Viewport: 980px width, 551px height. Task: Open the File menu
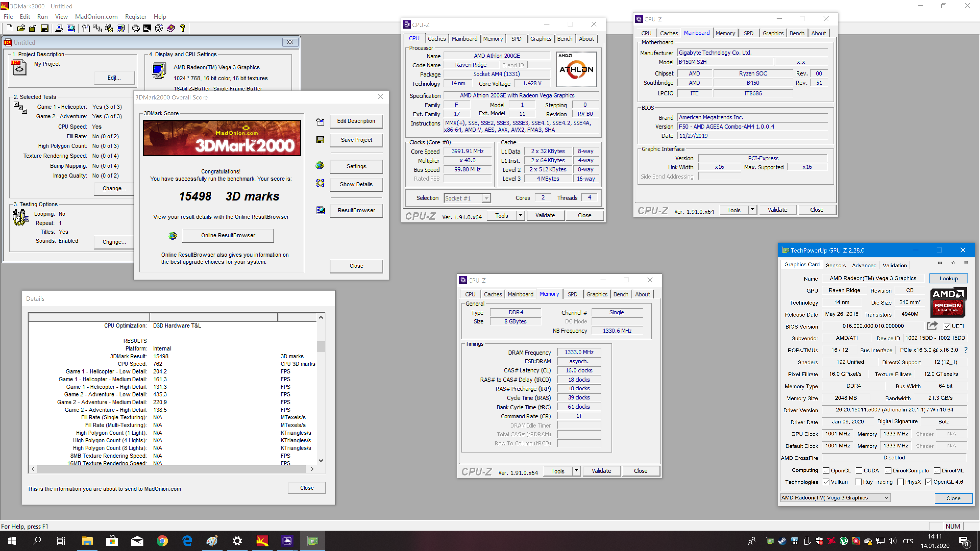coord(8,17)
